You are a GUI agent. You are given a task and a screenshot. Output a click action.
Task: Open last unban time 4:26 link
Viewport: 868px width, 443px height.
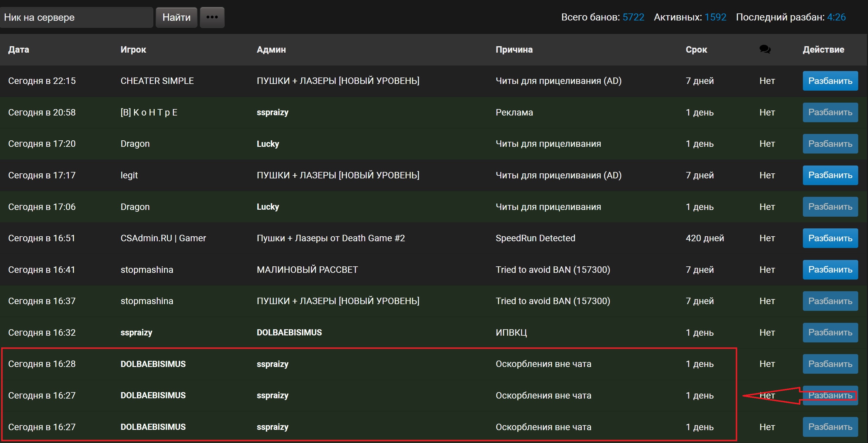(836, 17)
